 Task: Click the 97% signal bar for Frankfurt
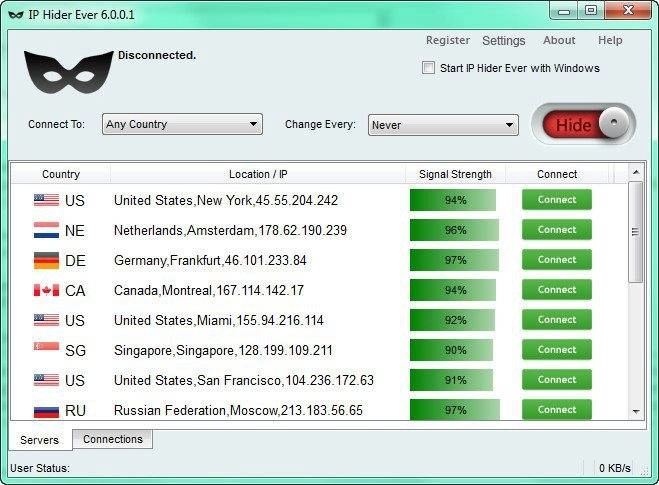455,260
